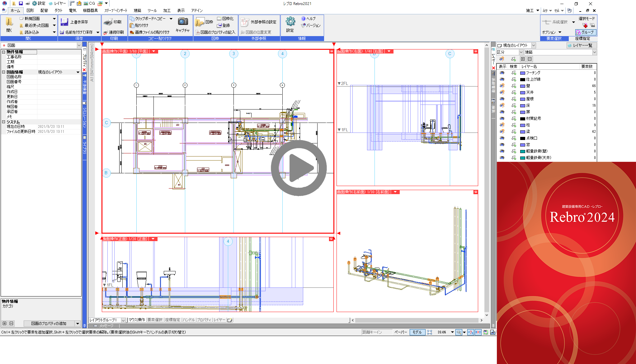Click the 印刷 printer icon
Image resolution: width=636 pixels, height=364 pixels.
click(108, 22)
